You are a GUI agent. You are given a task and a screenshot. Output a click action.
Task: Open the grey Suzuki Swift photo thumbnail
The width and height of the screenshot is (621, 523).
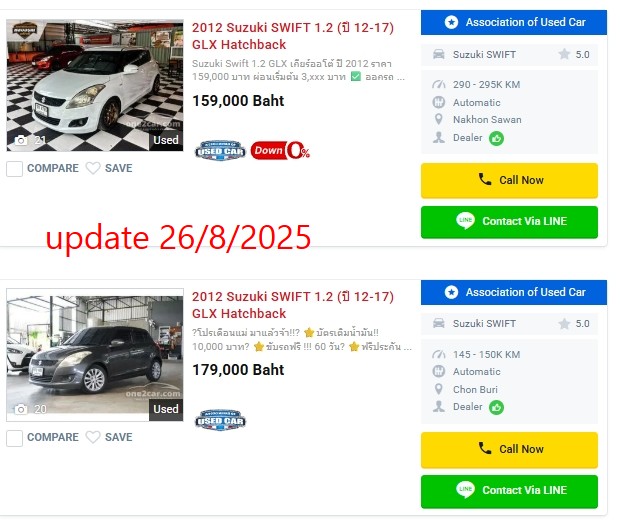(95, 355)
